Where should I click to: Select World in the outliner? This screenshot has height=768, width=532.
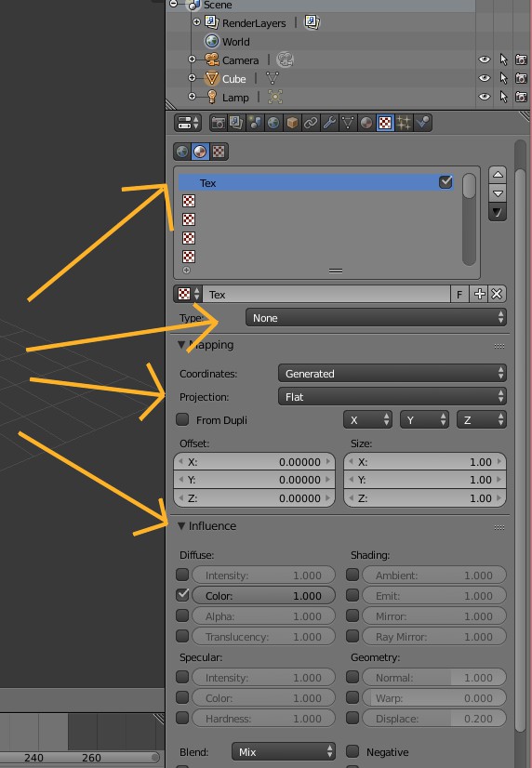(x=235, y=42)
